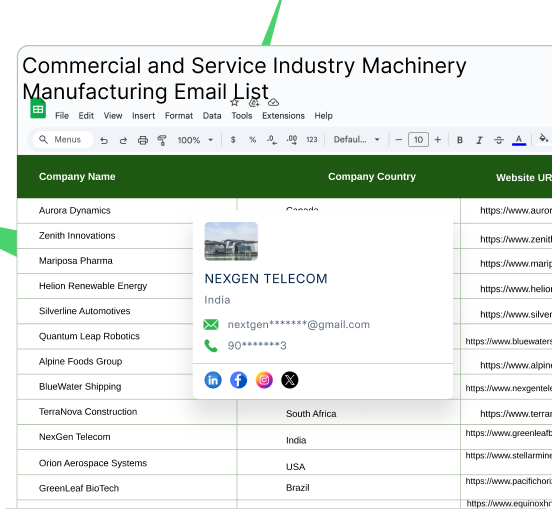The height and width of the screenshot is (509, 552).
Task: Click the Redo arrow in the toolbar
Action: [123, 140]
